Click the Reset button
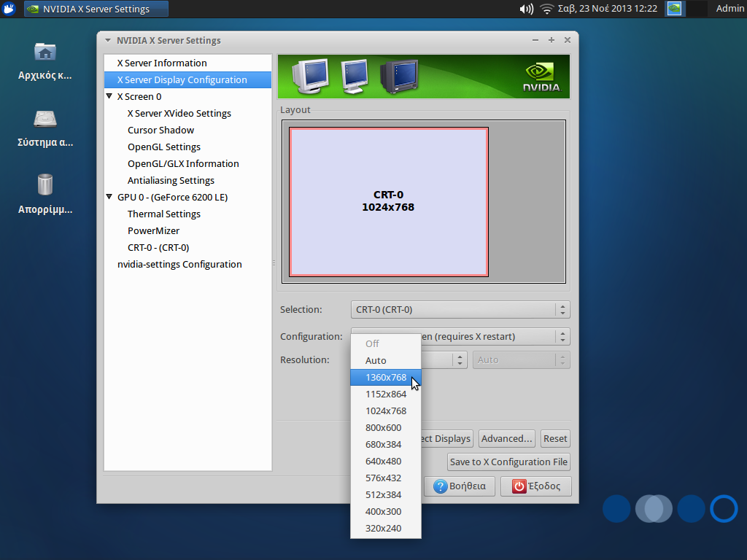This screenshot has width=747, height=560. [x=555, y=438]
